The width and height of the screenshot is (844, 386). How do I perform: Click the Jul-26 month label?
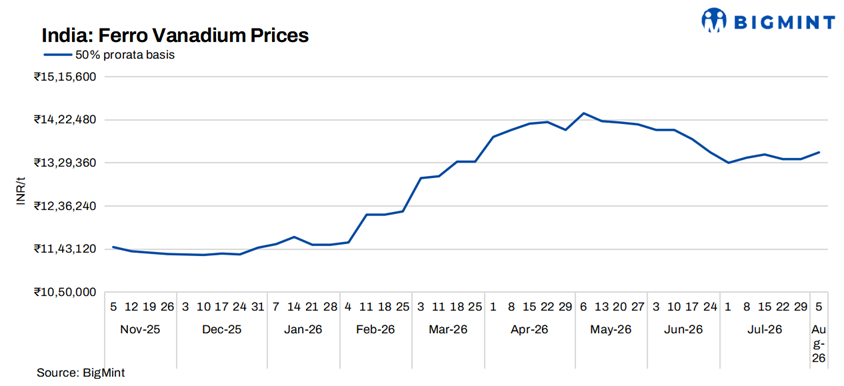[765, 329]
